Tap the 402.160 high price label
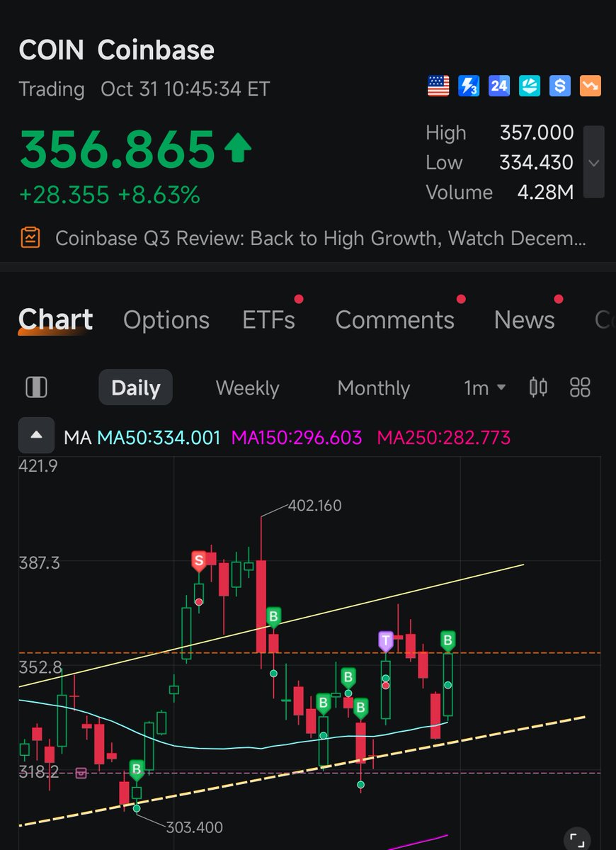The width and height of the screenshot is (616, 850). click(315, 506)
